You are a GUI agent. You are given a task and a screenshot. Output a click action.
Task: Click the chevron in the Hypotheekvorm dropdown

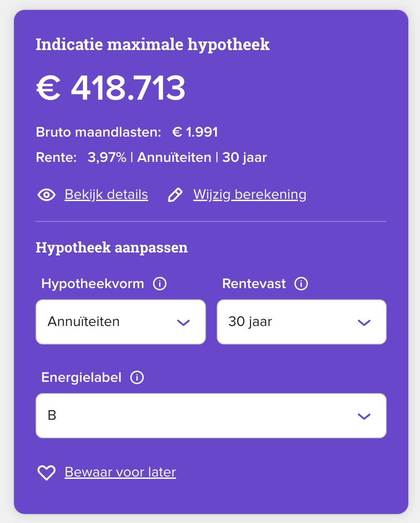coord(183,322)
